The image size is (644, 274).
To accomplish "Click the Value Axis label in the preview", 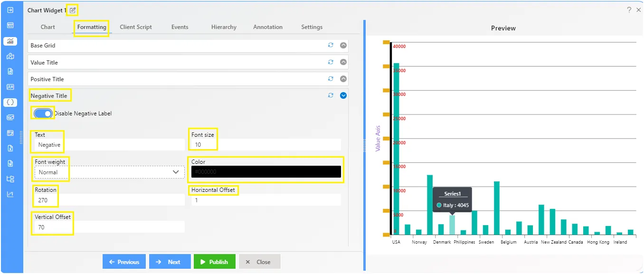I will coord(378,138).
